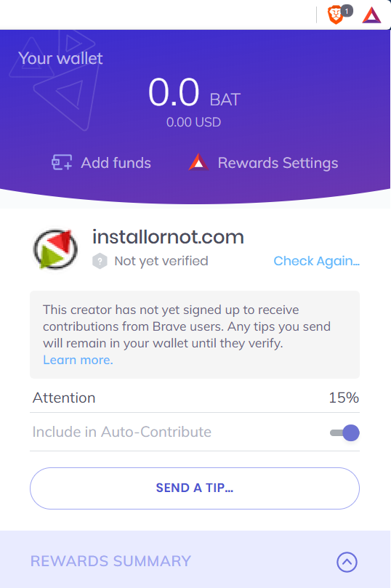The image size is (391, 588).
Task: Send a tip to installornot.com
Action: 195,488
